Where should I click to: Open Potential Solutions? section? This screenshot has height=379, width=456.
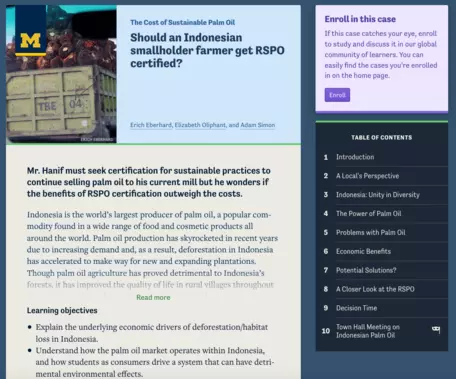pos(382,270)
